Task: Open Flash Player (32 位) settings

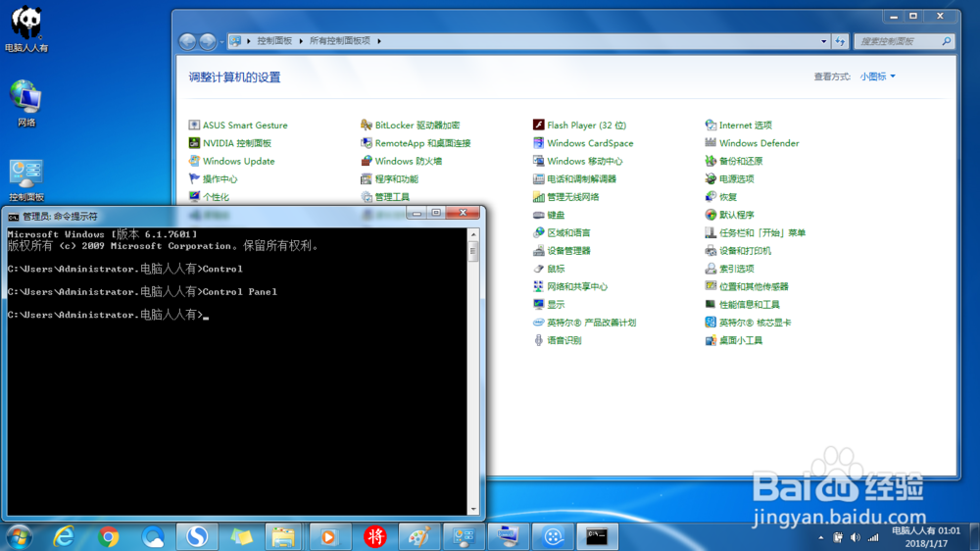Action: point(579,125)
